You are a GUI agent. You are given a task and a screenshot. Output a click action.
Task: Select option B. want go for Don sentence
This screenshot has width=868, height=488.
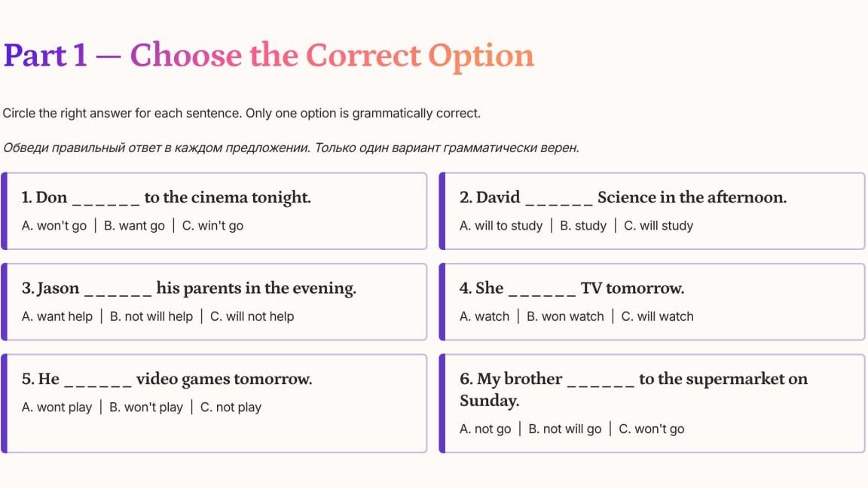pos(135,226)
